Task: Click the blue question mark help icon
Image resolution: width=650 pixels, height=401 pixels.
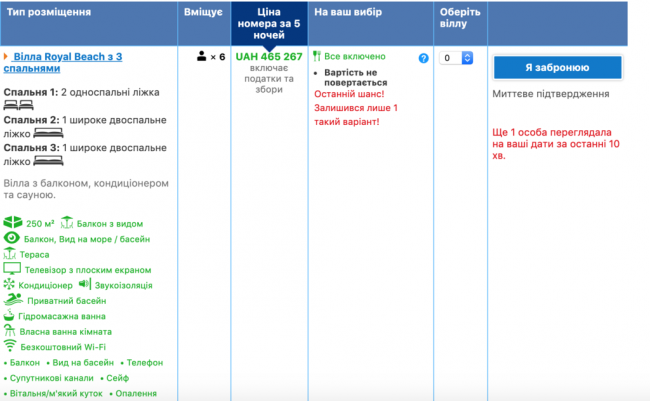Action: click(x=423, y=59)
